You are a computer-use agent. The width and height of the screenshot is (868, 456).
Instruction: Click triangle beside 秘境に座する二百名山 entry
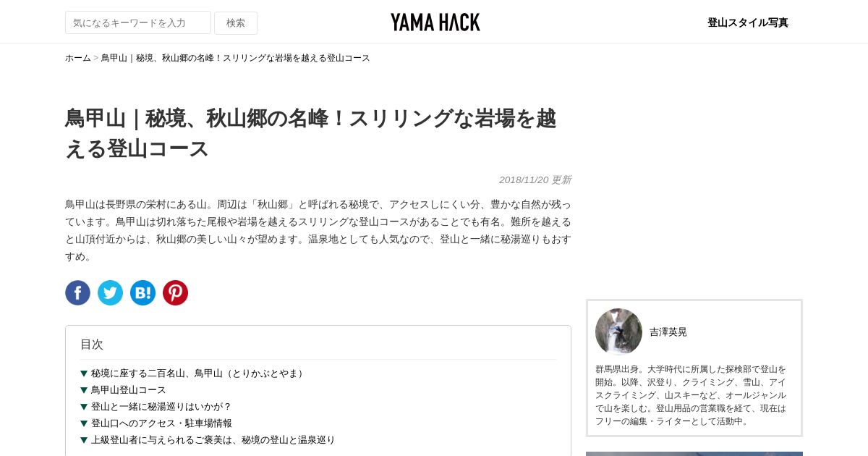click(84, 373)
